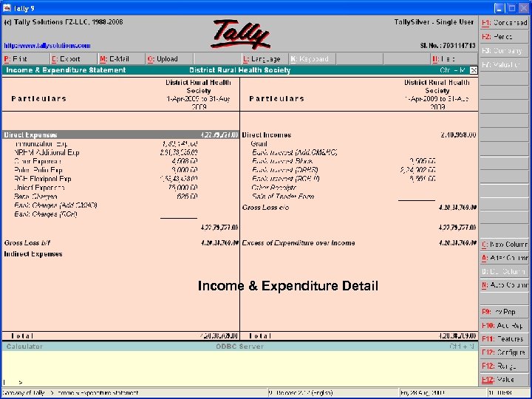Close the Income & Expenditure Statement with the X icon
532x399 pixels.
tap(474, 70)
